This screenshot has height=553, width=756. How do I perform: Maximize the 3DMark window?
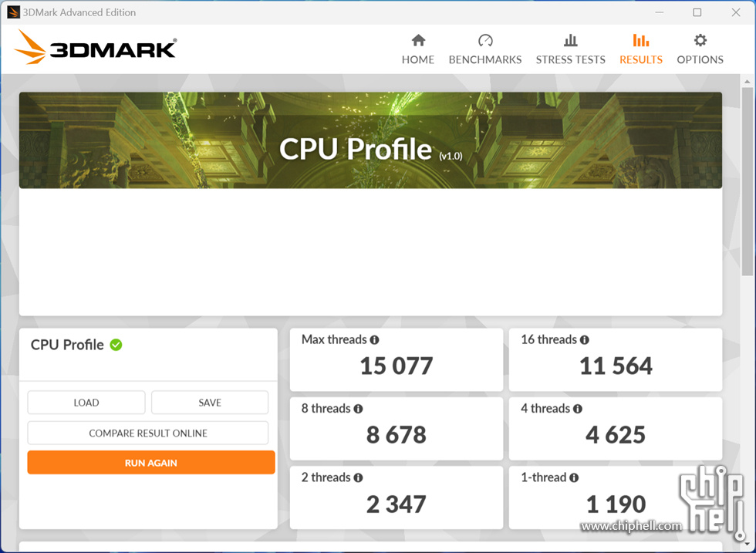tap(697, 12)
